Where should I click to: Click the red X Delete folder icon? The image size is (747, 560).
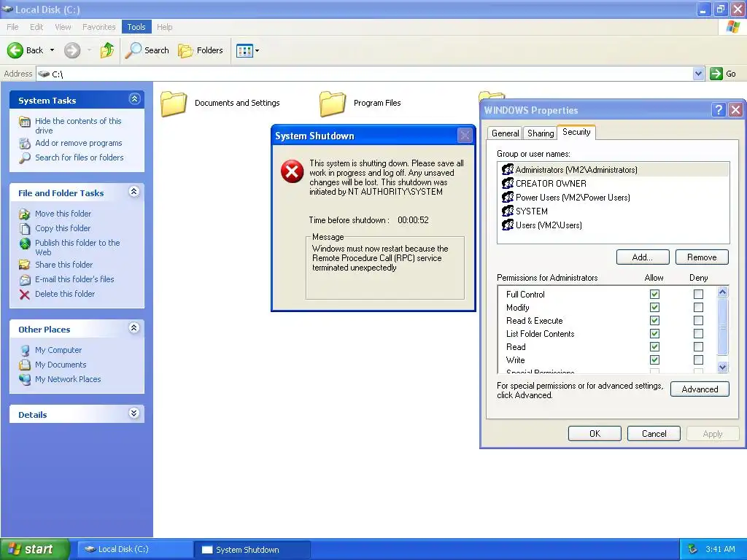click(x=24, y=295)
